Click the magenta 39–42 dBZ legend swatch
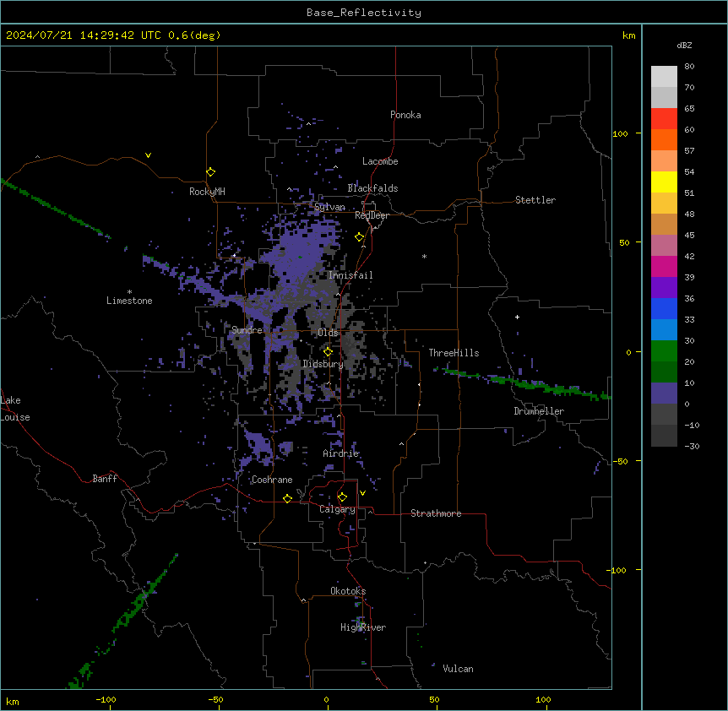 [x=664, y=266]
